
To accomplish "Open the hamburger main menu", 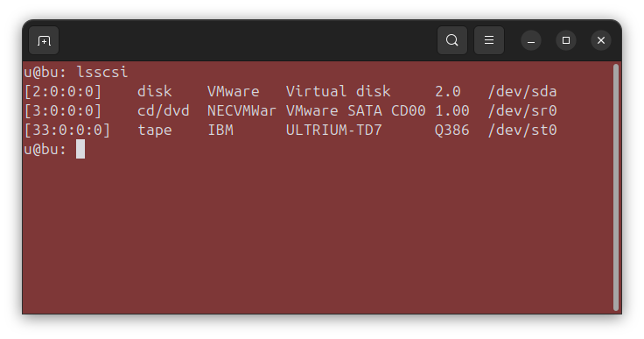I will [x=489, y=40].
